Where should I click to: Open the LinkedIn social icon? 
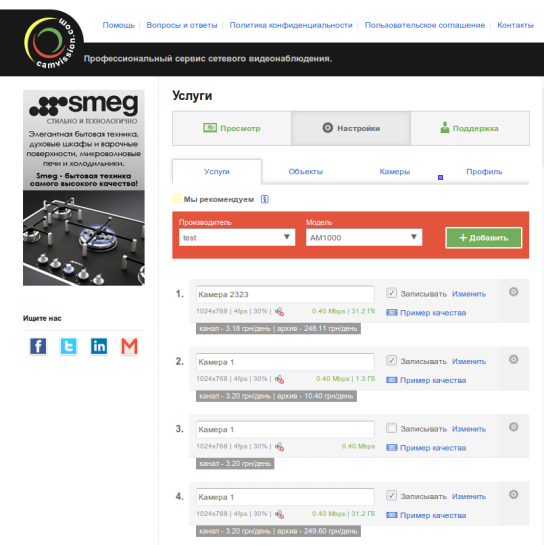(x=99, y=346)
